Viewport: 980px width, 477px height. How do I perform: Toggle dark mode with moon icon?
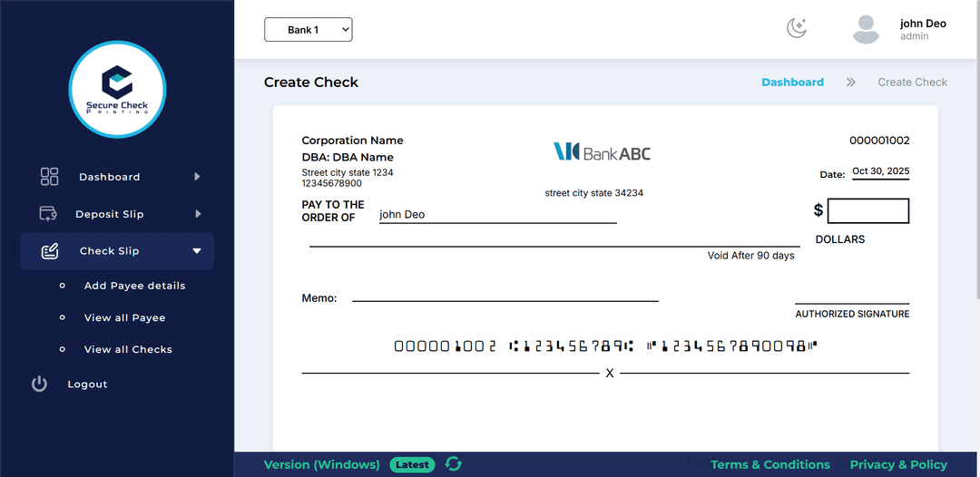tap(797, 28)
